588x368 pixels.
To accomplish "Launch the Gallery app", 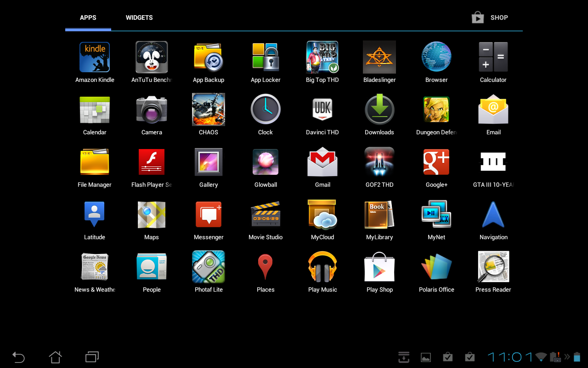I will [209, 162].
